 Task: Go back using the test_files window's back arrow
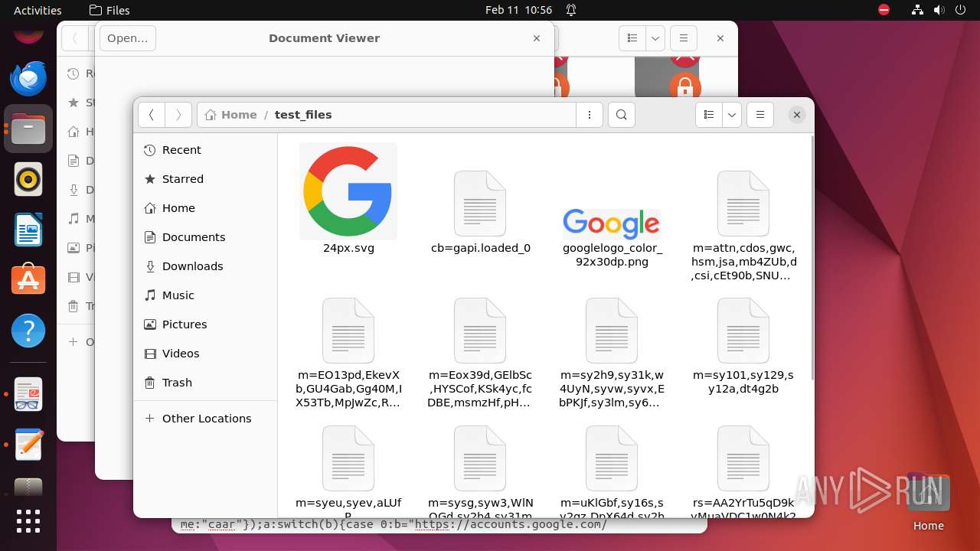[x=152, y=115]
